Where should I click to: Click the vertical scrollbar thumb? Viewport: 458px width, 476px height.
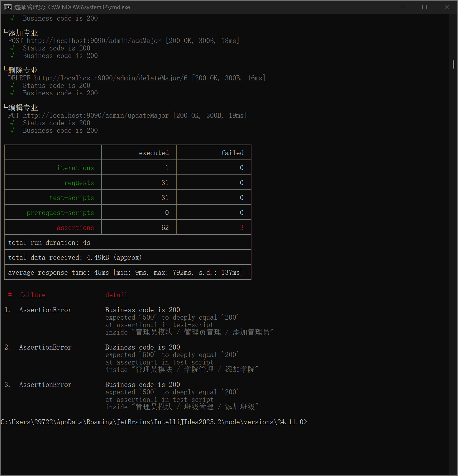[x=453, y=64]
